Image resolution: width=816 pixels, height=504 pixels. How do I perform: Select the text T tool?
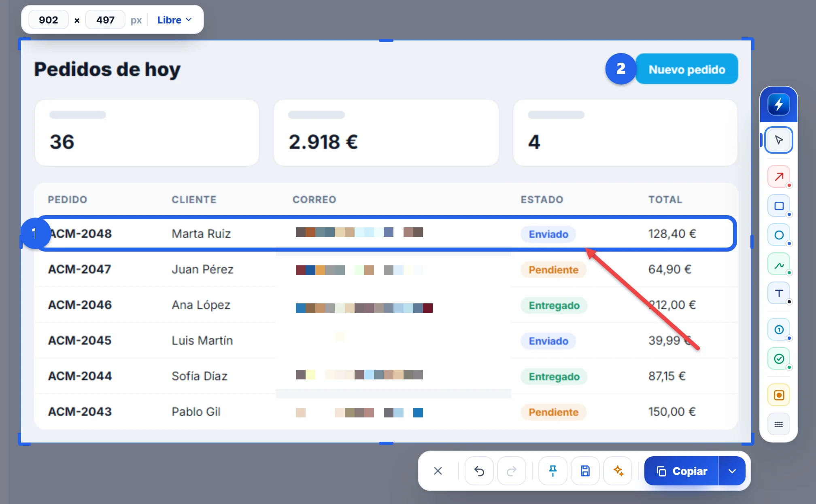(778, 293)
